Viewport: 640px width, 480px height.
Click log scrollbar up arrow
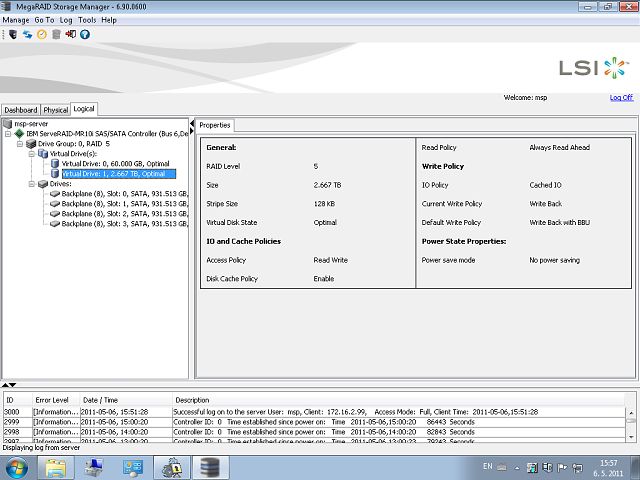tap(631, 413)
